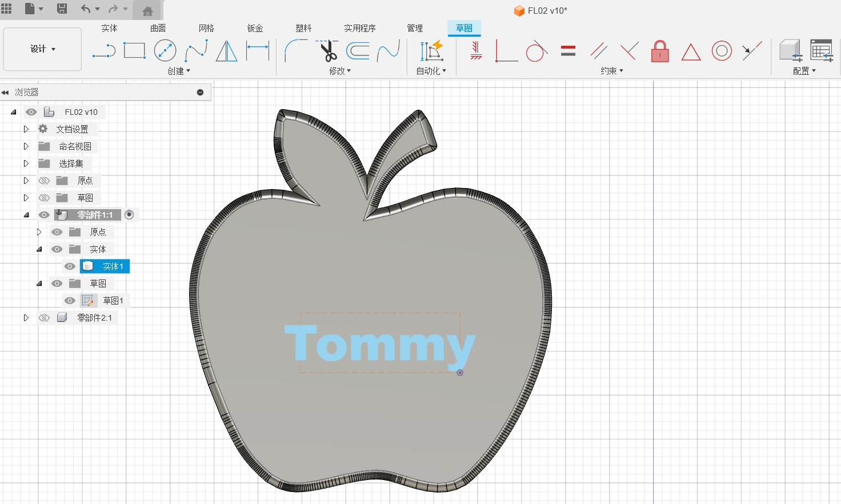
Task: Hide the 实体1 body
Action: point(70,266)
